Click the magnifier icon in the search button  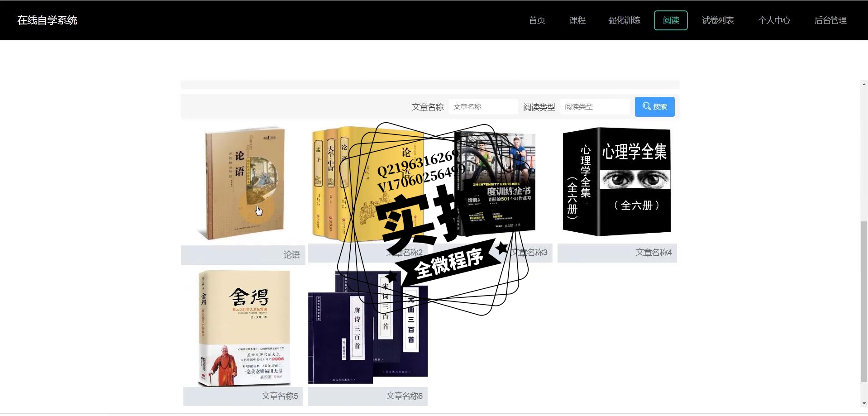(647, 106)
